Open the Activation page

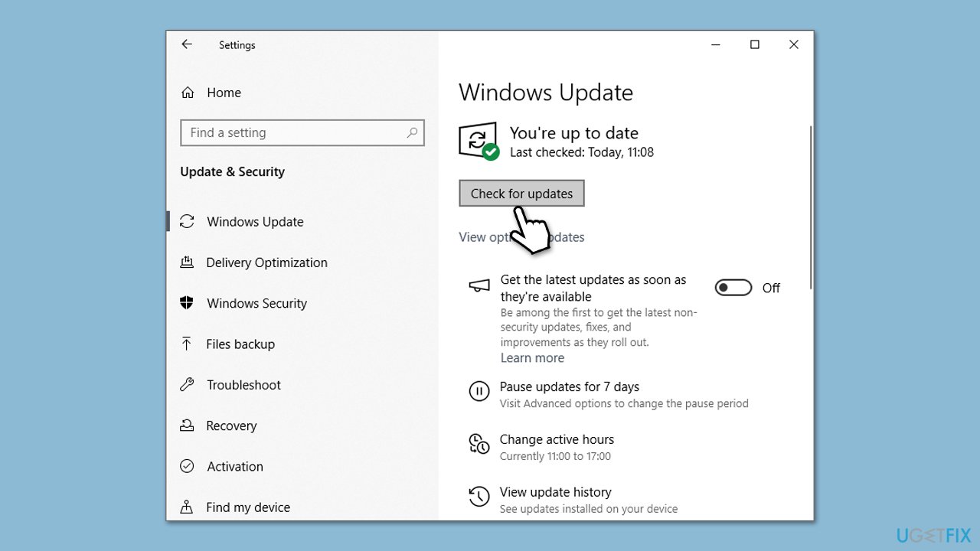point(235,467)
